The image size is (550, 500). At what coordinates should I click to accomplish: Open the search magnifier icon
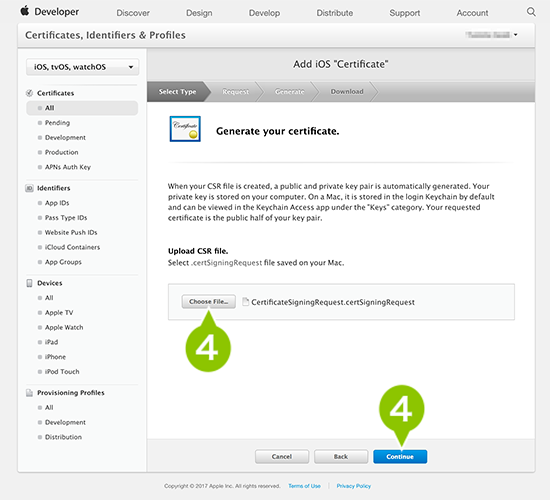[531, 12]
